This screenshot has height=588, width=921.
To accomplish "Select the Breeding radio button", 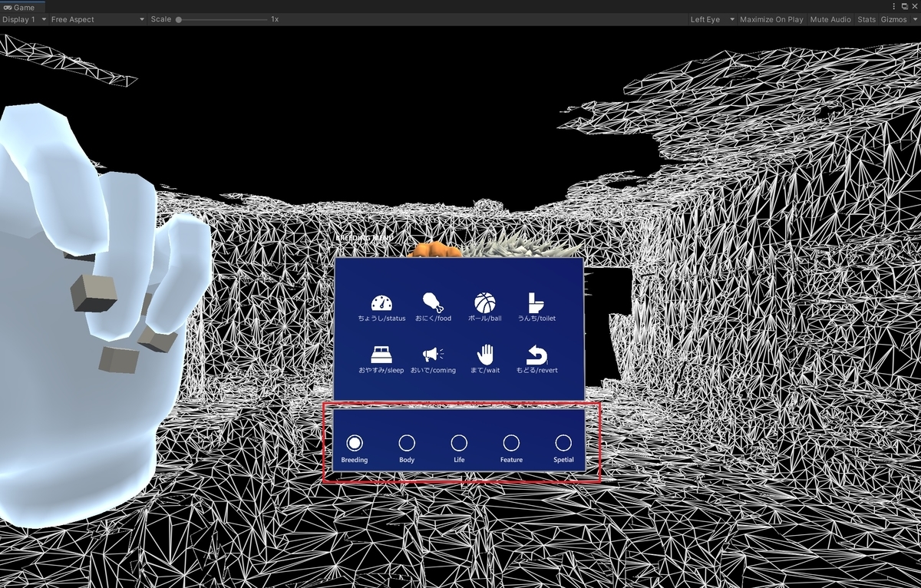I will [355, 442].
